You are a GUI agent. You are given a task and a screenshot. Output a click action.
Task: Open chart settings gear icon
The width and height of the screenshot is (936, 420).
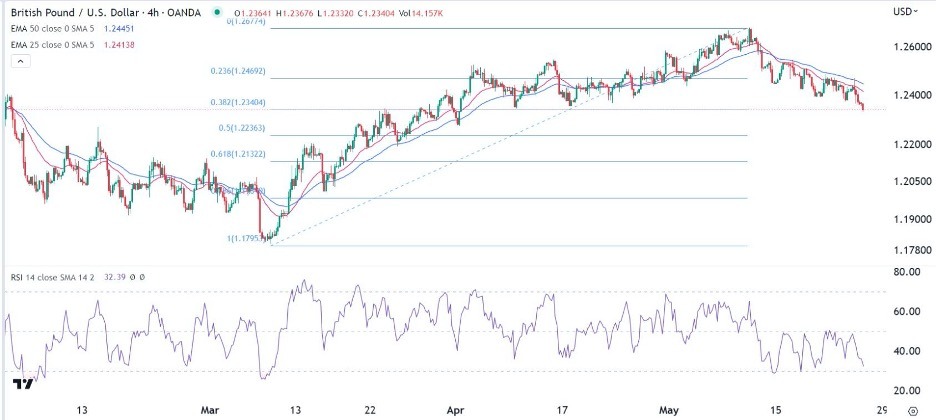click(911, 409)
